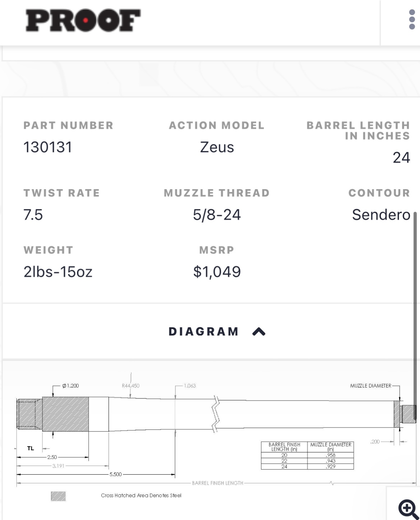Viewport: 420px width, 520px height.
Task: Click the barrel length value 24
Action: pyautogui.click(x=401, y=157)
